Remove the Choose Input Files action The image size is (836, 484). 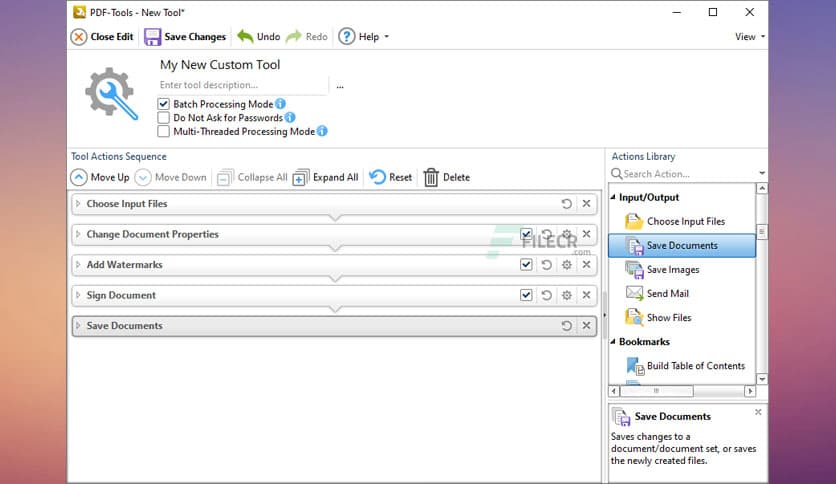[x=586, y=204]
